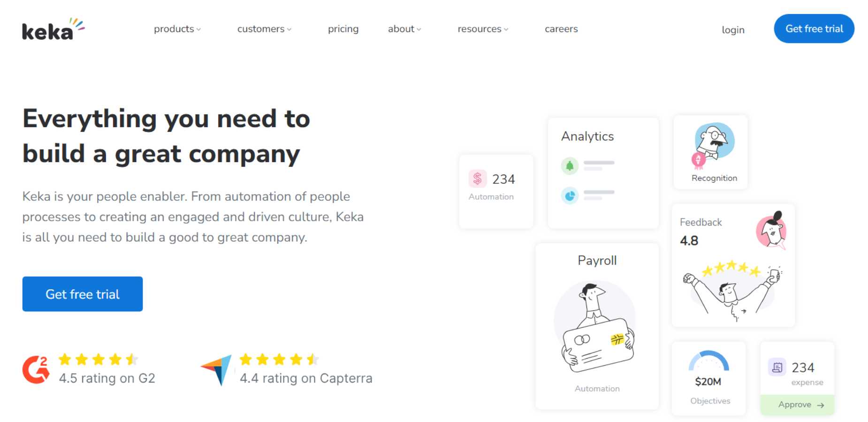Click the bell icon in the Analytics card

(569, 166)
